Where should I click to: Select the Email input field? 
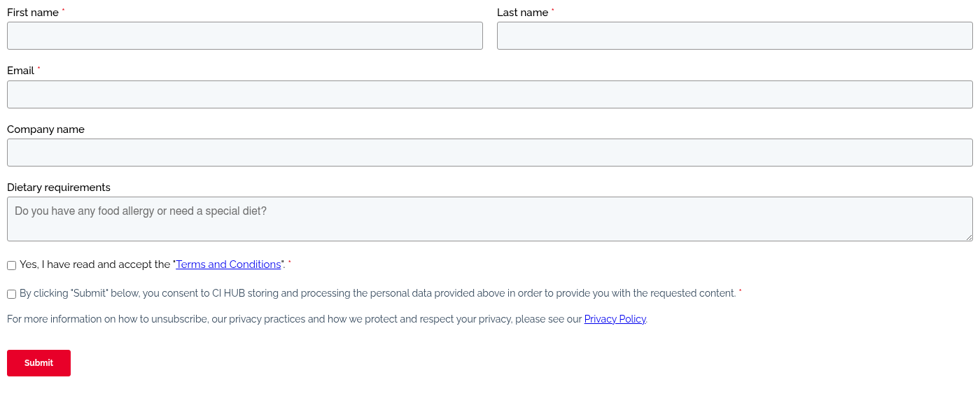490,94
